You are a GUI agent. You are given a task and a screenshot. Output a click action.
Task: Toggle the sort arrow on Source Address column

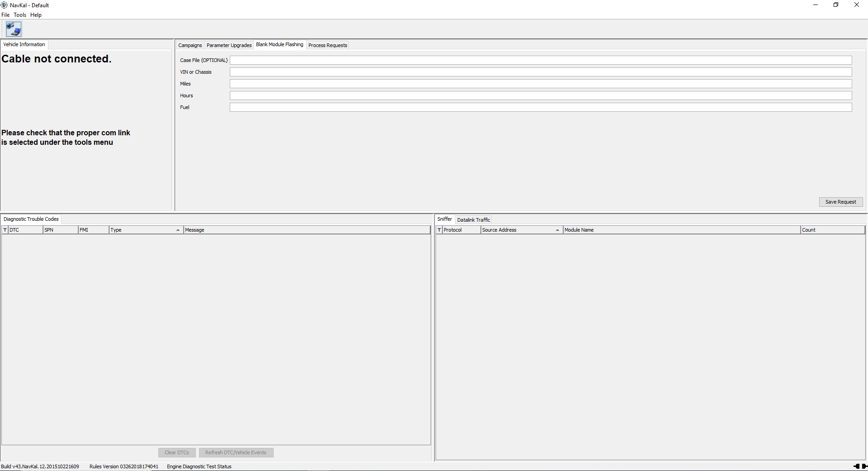[x=557, y=230]
